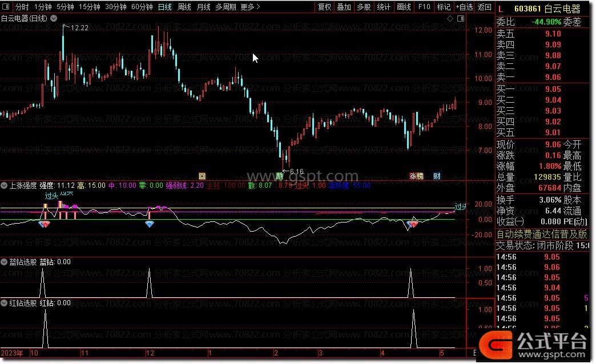Click the green 跌 marker icon
Screen dimensions: 596x364
click(280, 176)
